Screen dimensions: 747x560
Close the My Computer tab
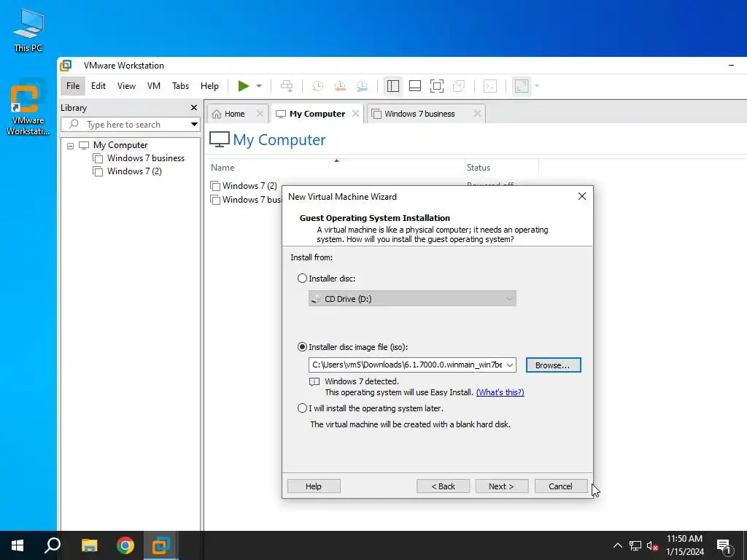pos(355,113)
